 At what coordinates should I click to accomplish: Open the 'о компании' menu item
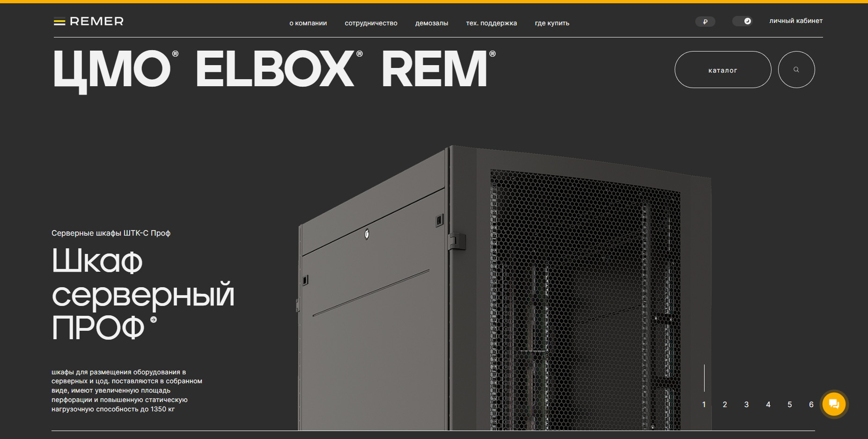[x=308, y=23]
